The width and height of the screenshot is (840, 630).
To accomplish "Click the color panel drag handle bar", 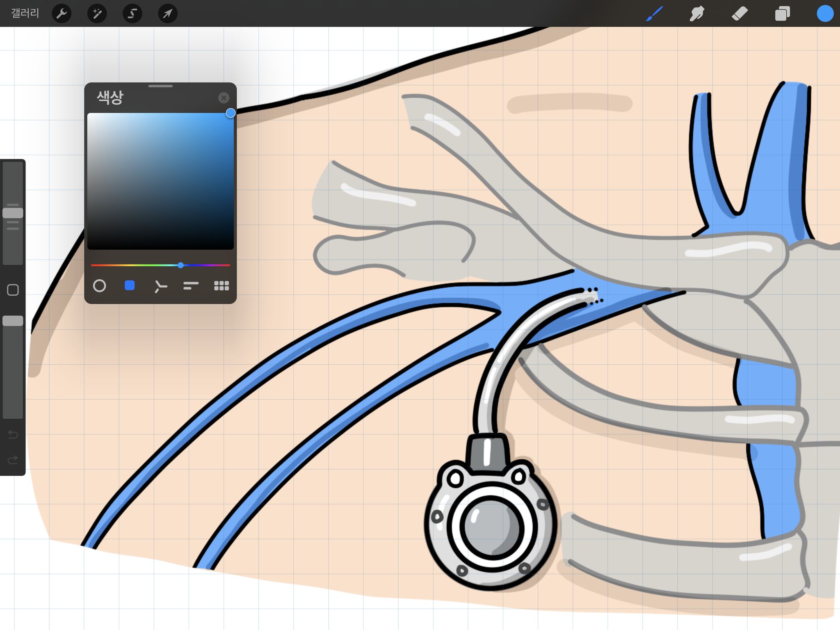I will tap(160, 86).
